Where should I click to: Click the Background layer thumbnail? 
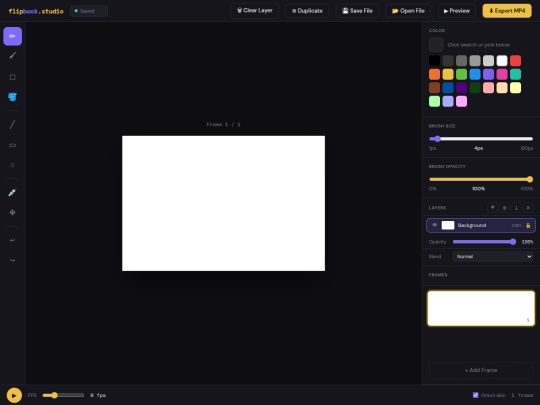(448, 225)
